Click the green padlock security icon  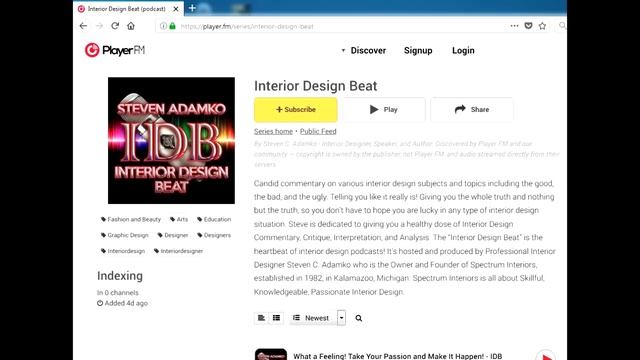tap(173, 26)
